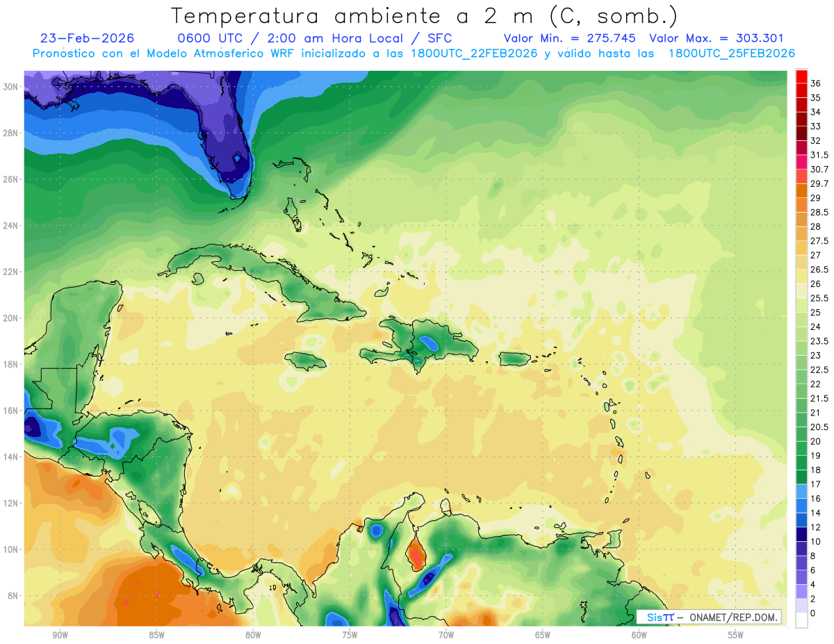Click the colorbar value label "25.5"
This screenshot has width=834, height=644.
coord(819,298)
